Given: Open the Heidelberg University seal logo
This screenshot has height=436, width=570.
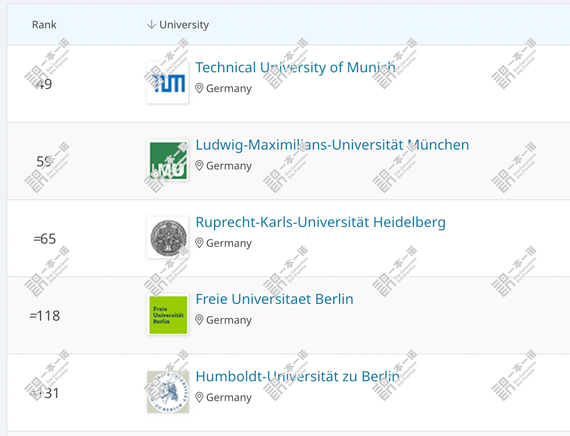Looking at the screenshot, I should (x=168, y=237).
